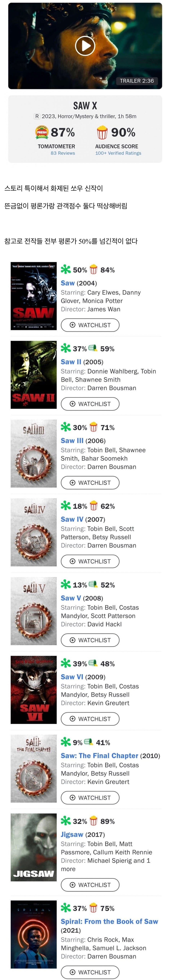Screen dimensions: 172x980
Task: Add Saw (2004) to watchlist
Action: point(90,325)
